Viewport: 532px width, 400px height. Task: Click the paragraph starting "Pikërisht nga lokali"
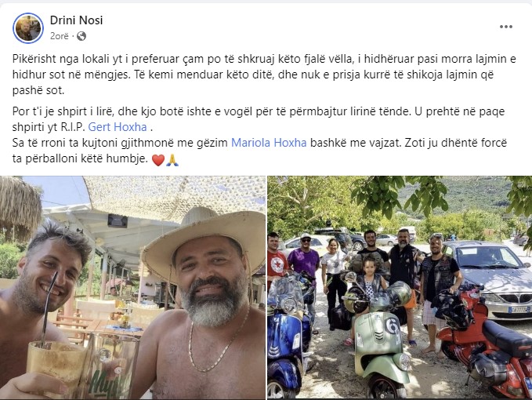(x=264, y=75)
